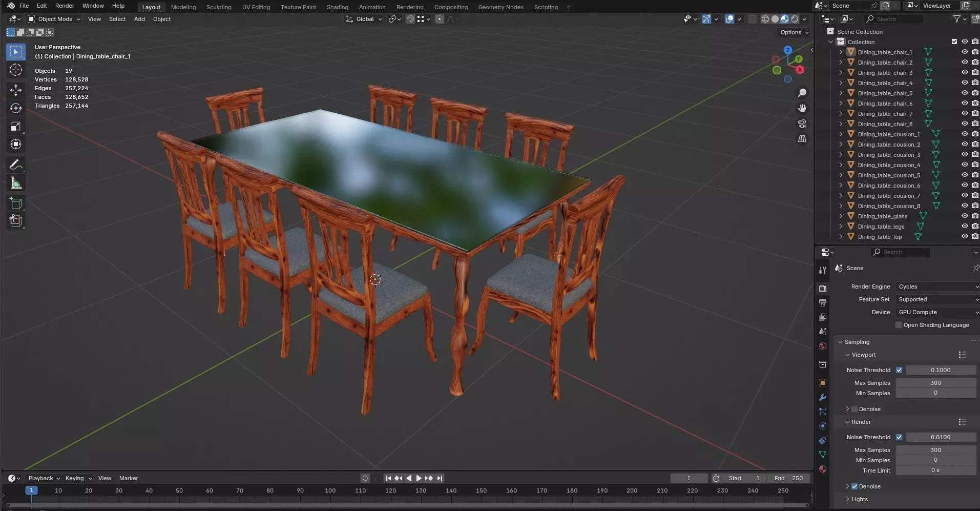Enable Viewport Denoise checkbox
Image resolution: width=980 pixels, height=511 pixels.
854,409
